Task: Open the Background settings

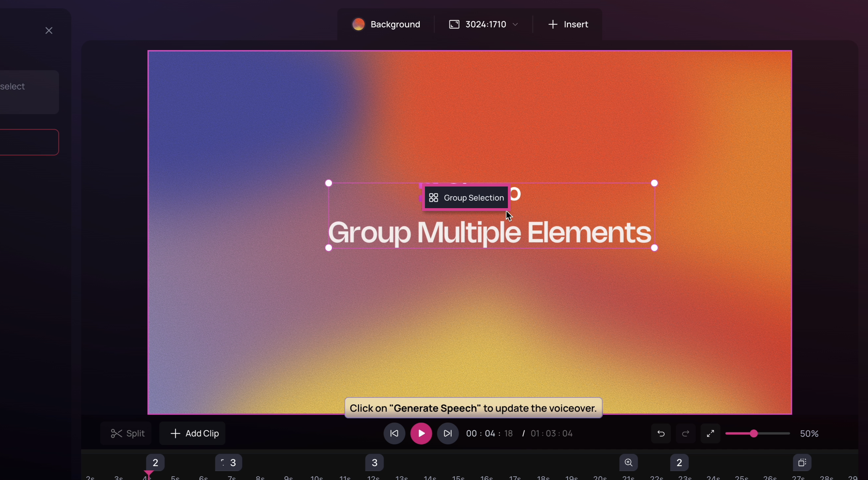Action: [386, 24]
